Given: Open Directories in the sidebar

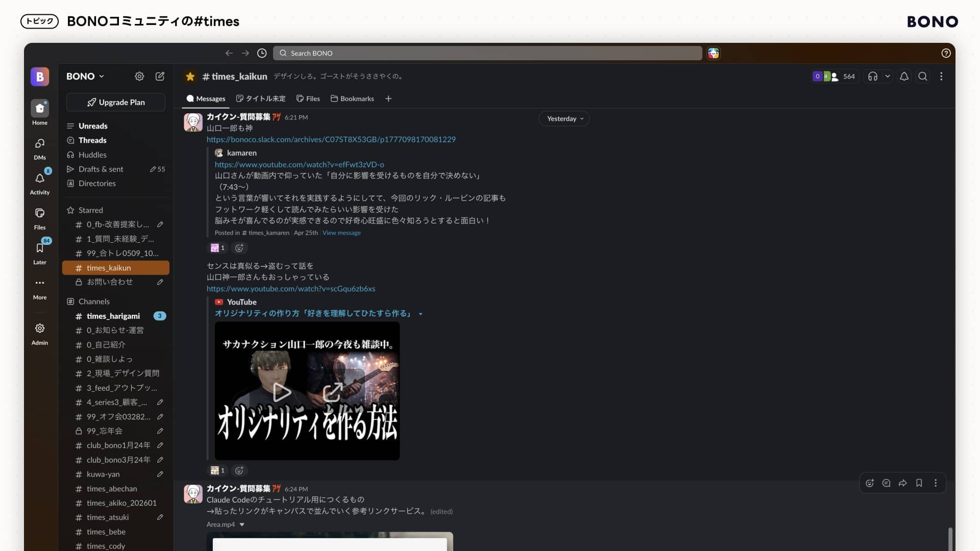Looking at the screenshot, I should (x=116, y=183).
